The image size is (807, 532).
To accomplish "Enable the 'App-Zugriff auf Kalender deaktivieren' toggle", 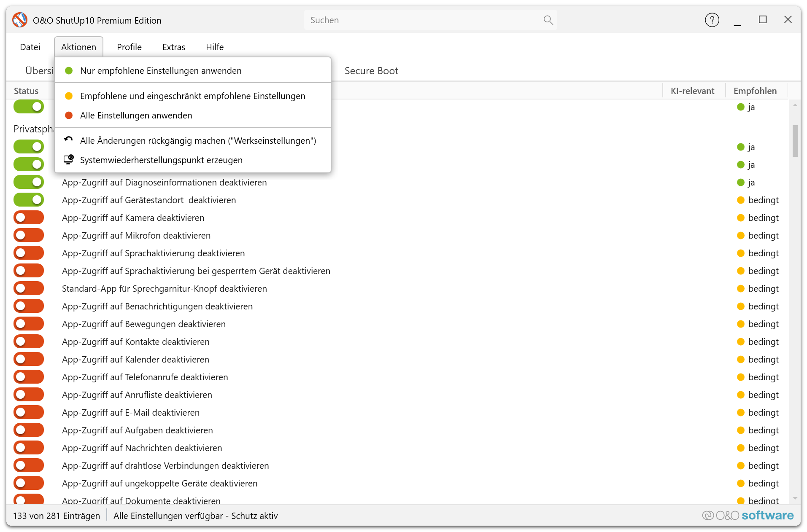I will click(x=29, y=359).
